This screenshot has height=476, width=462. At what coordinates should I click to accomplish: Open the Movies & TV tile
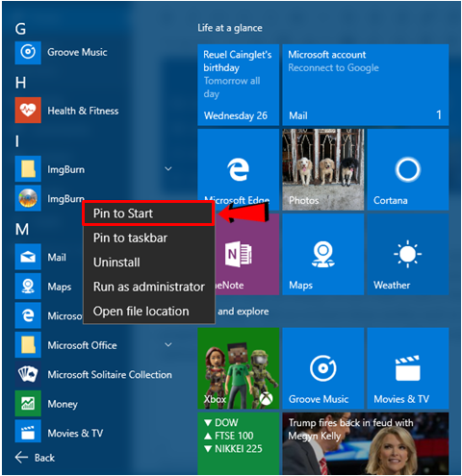click(x=408, y=368)
